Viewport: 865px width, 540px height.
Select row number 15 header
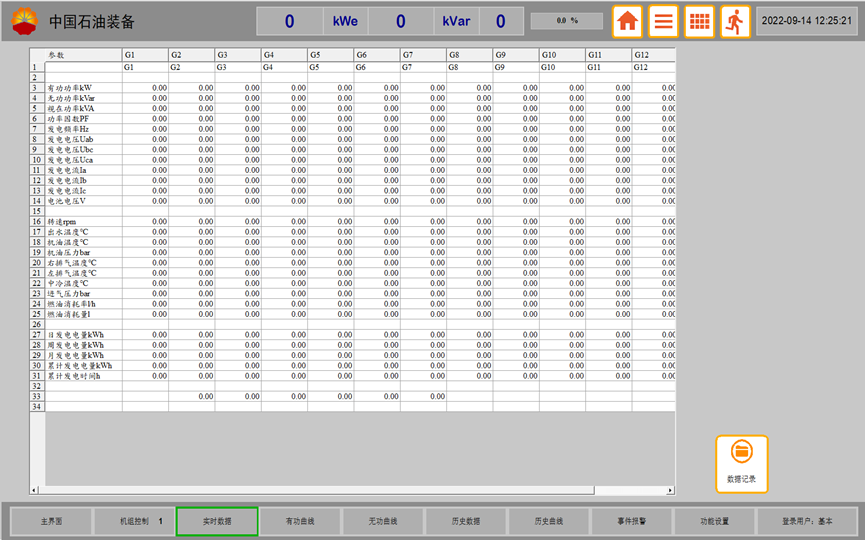click(36, 211)
